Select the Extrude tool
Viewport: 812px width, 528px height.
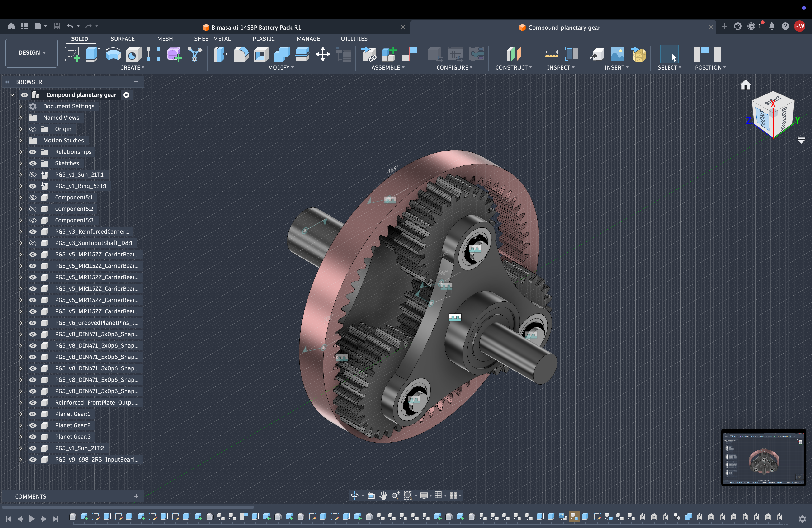coord(92,54)
